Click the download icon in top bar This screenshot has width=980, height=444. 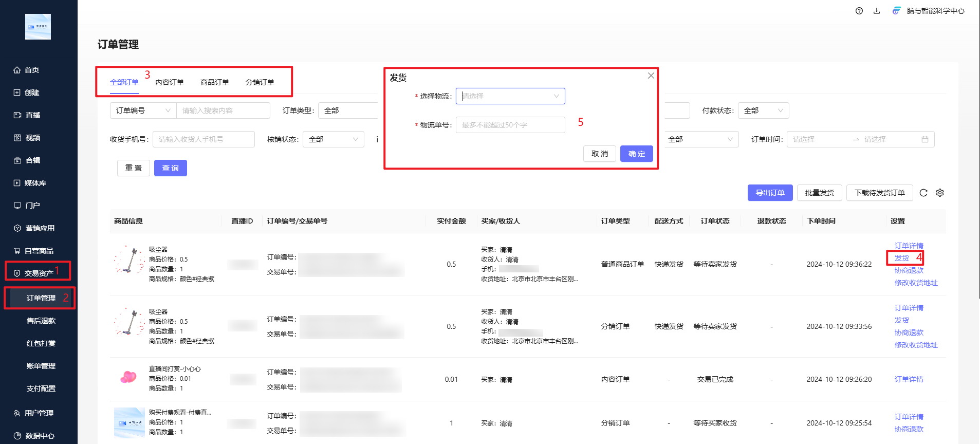876,11
